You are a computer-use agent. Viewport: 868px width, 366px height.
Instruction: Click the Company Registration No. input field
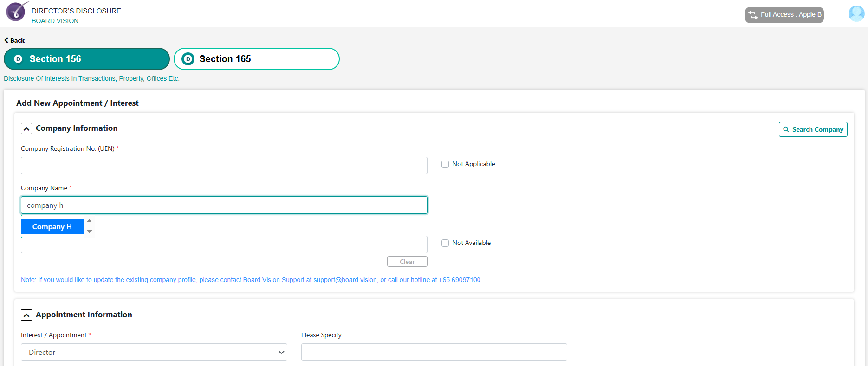pyautogui.click(x=224, y=166)
